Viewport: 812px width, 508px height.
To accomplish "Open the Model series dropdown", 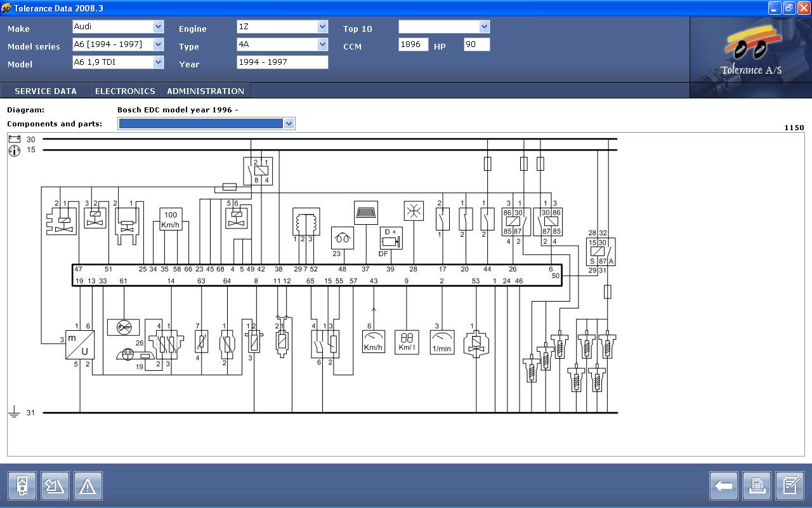I will point(158,44).
